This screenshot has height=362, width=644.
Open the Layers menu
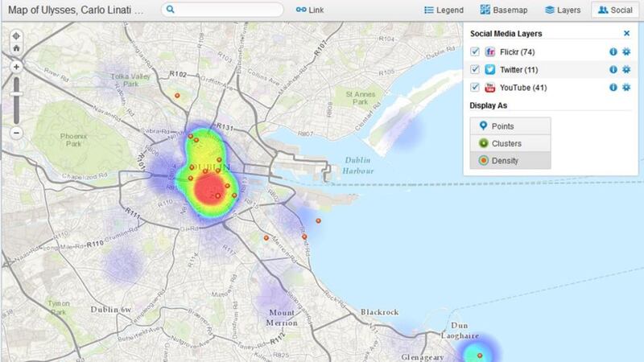(x=563, y=10)
